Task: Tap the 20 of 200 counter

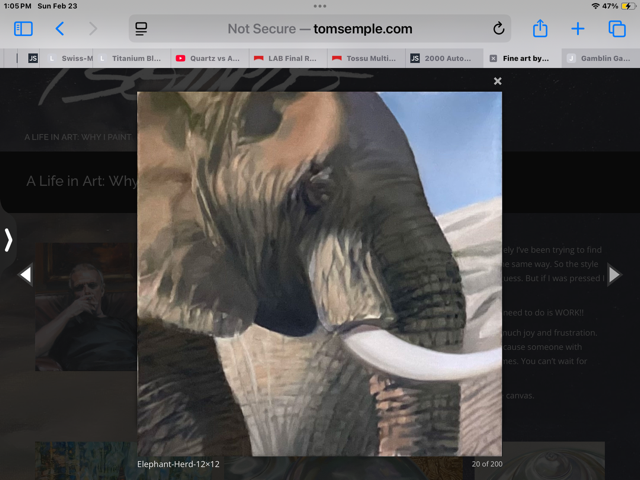Action: 487,464
